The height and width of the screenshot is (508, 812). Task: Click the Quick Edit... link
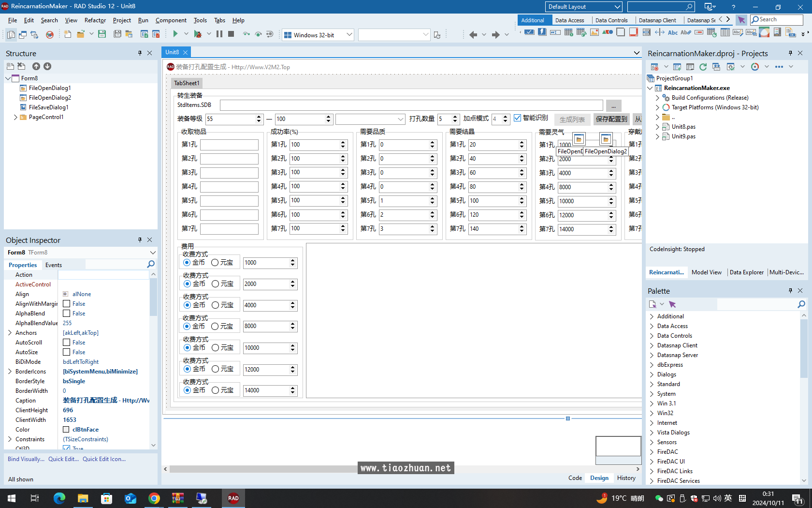coord(63,459)
